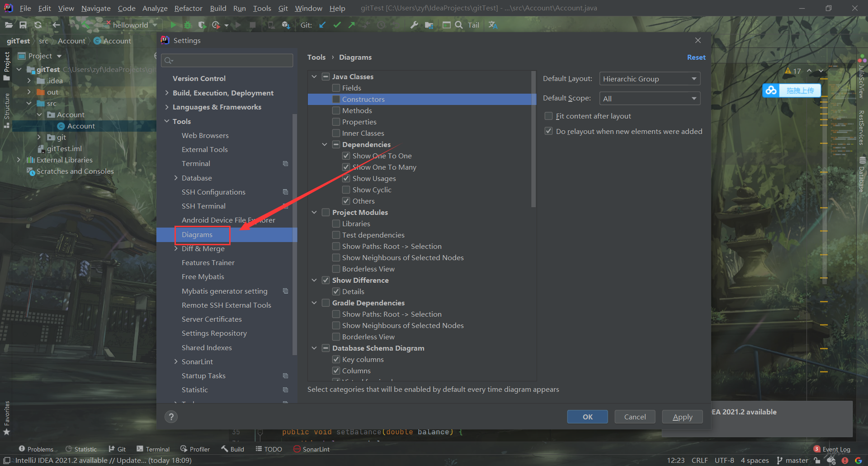This screenshot has height=466, width=868.
Task: Collapse the Java Classes category
Action: (314, 76)
